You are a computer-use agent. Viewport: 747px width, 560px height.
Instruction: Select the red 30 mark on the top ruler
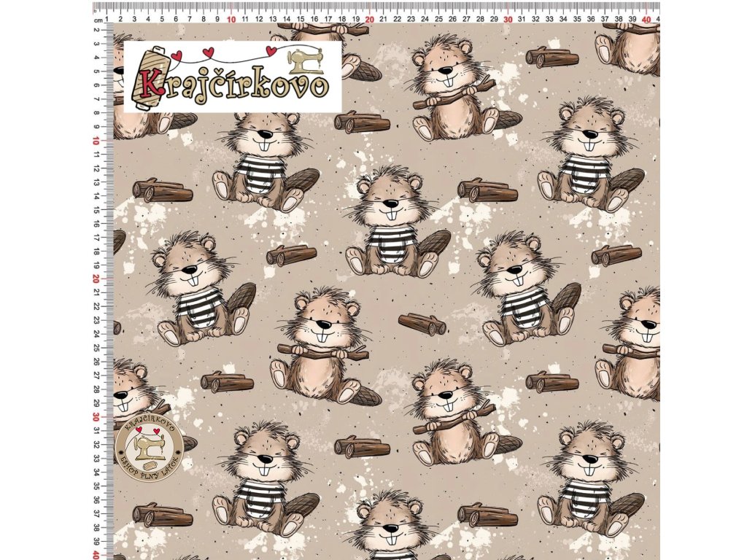click(x=508, y=20)
